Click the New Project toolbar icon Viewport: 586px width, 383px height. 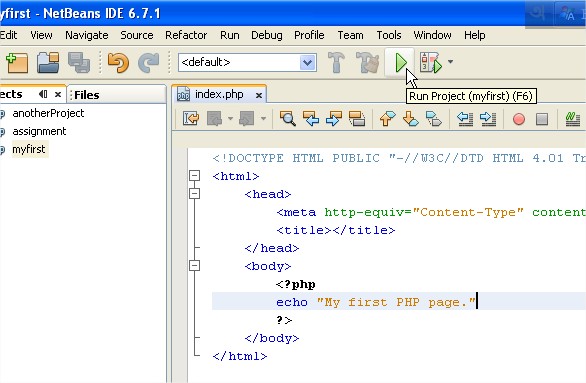click(x=16, y=62)
